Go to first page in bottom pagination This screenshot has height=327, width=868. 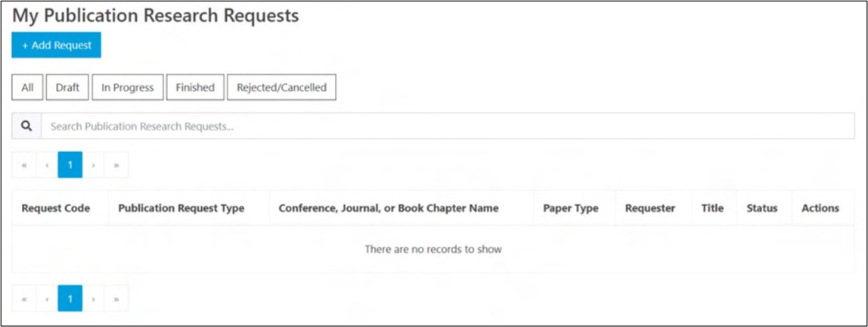pyautogui.click(x=24, y=299)
